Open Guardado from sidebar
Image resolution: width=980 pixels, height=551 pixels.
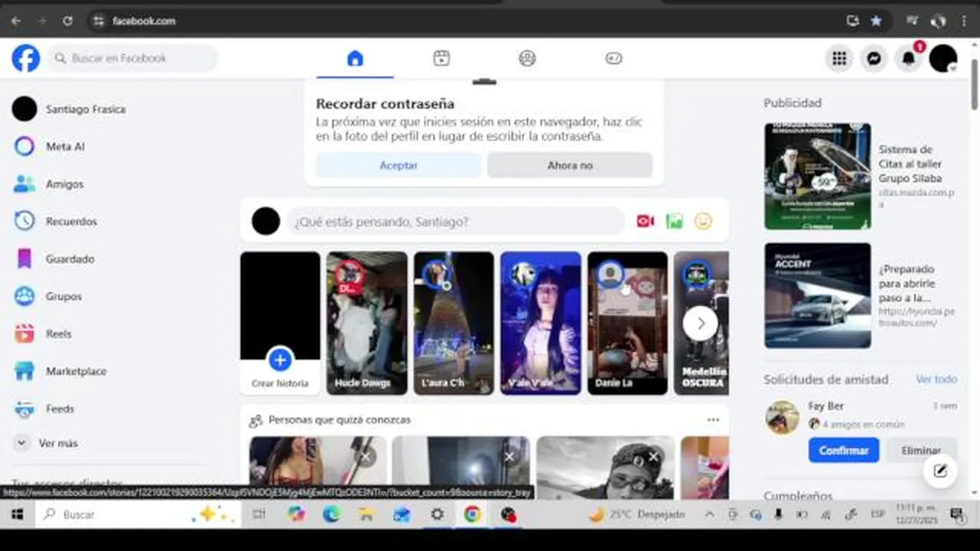[70, 259]
